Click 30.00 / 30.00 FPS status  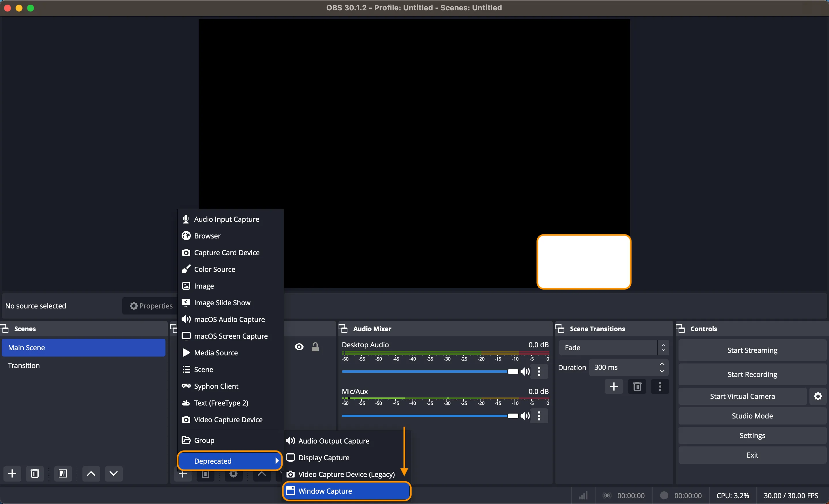click(791, 495)
